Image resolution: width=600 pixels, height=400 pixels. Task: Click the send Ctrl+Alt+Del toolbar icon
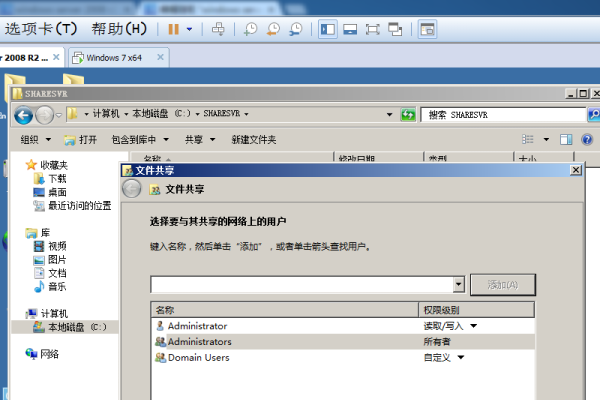coord(218,29)
